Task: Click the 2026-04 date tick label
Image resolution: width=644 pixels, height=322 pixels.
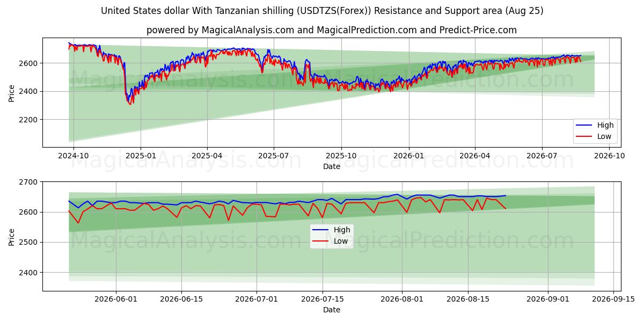Action: point(475,156)
